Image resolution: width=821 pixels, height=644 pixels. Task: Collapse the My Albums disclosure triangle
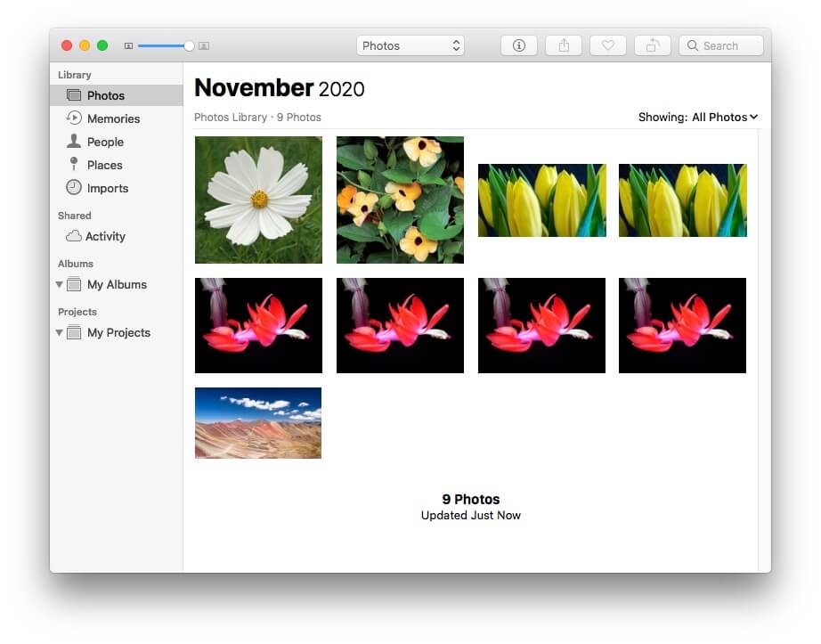point(59,285)
